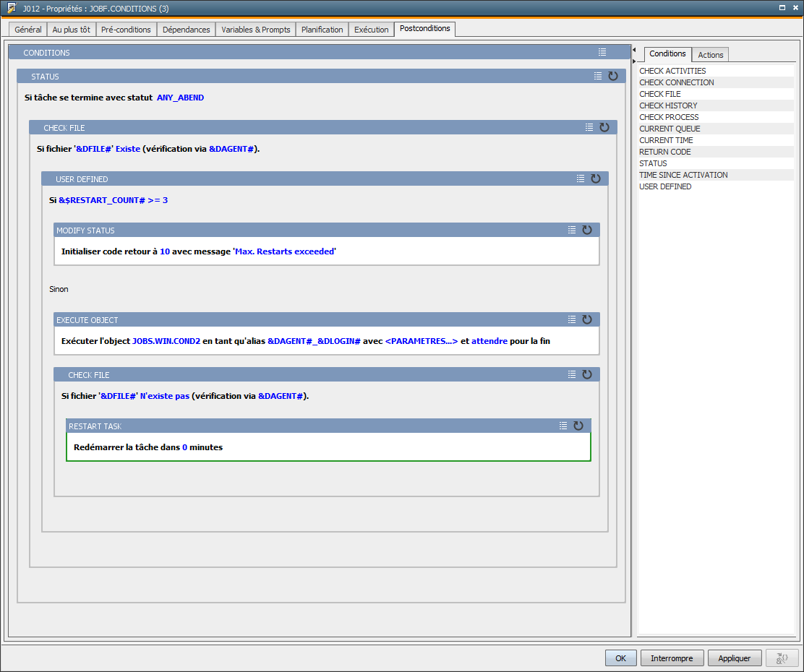Screen dimensions: 804x672
Task: Show the Conditions palette tab
Action: (667, 53)
